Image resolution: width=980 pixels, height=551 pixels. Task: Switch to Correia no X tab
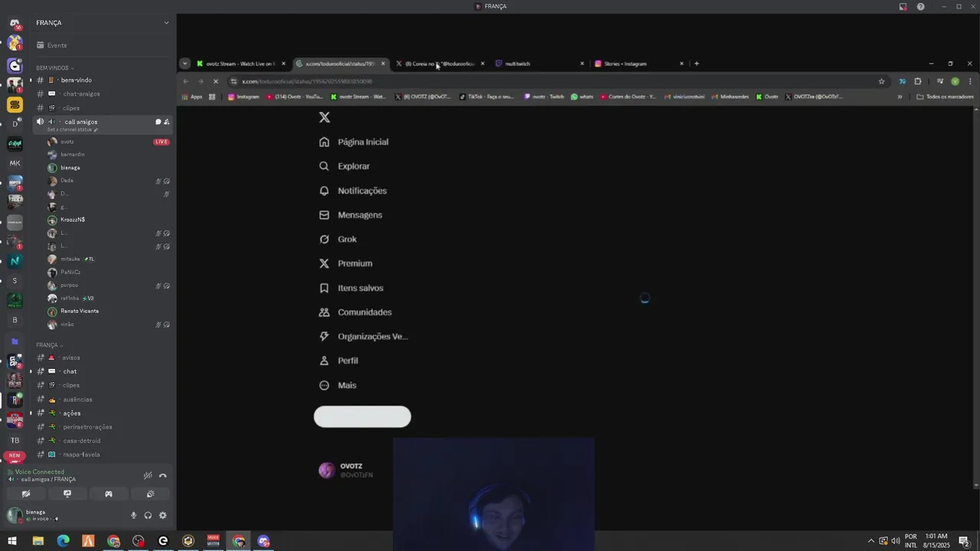click(439, 64)
